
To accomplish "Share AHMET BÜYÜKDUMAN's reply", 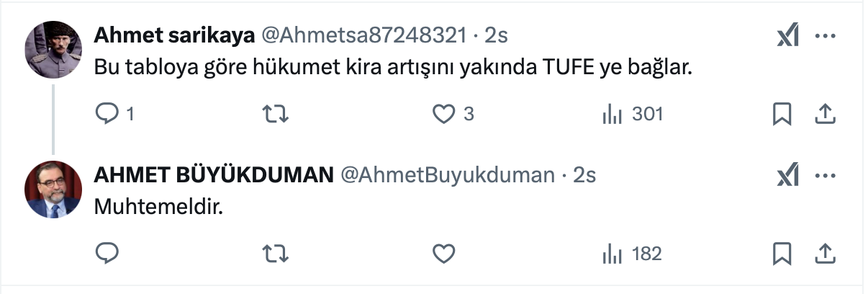I will coord(826,254).
